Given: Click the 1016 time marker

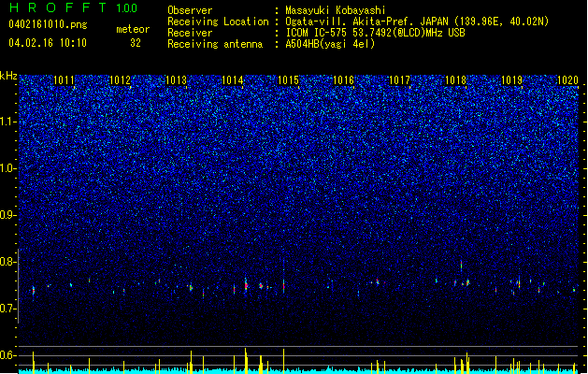Looking at the screenshot, I should click(343, 80).
